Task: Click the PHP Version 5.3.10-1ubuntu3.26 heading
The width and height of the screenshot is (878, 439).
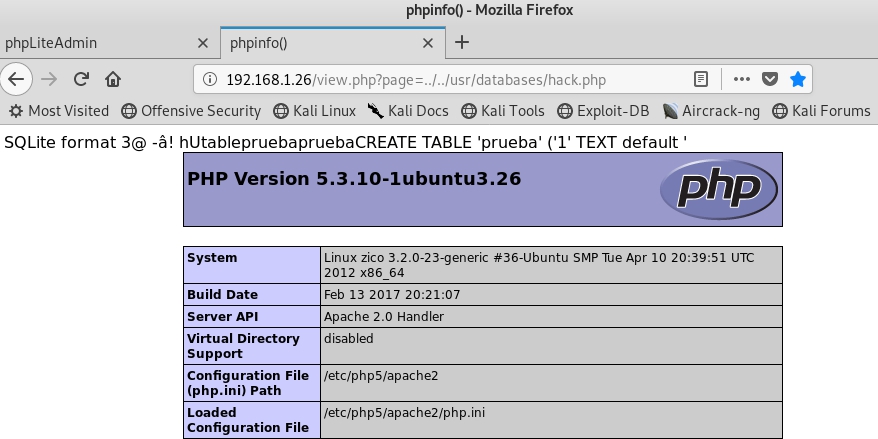Action: tap(354, 179)
